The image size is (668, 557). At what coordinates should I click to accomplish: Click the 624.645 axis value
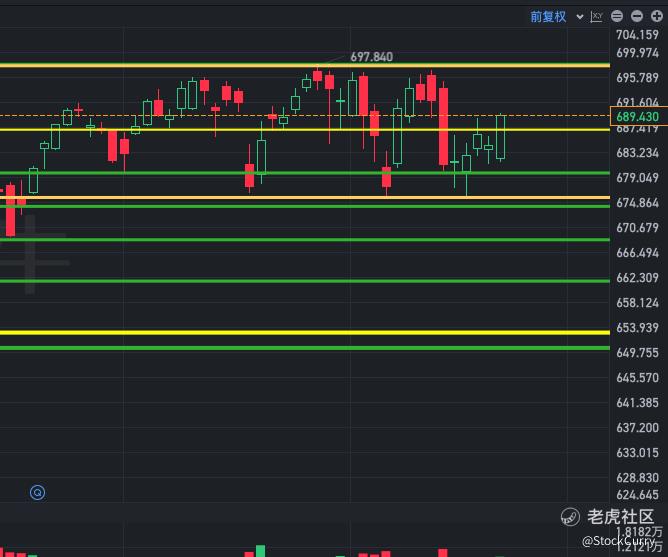pyautogui.click(x=637, y=495)
